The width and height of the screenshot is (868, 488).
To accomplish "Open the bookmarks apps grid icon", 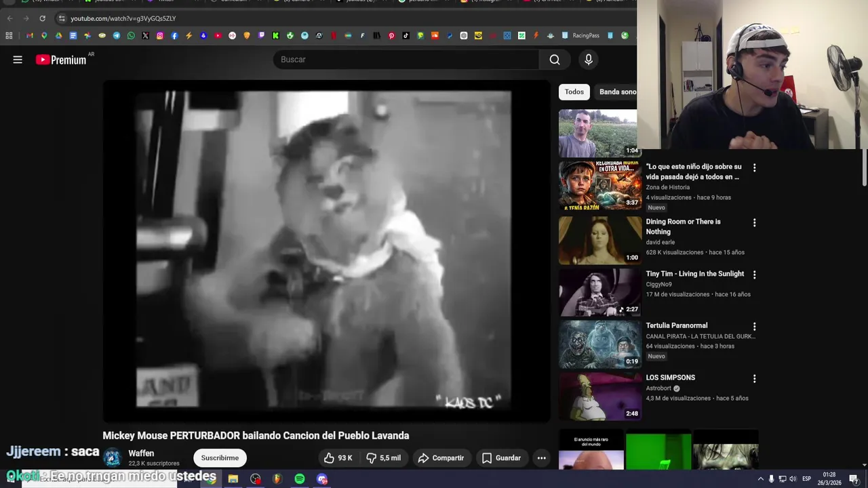I will (9, 35).
